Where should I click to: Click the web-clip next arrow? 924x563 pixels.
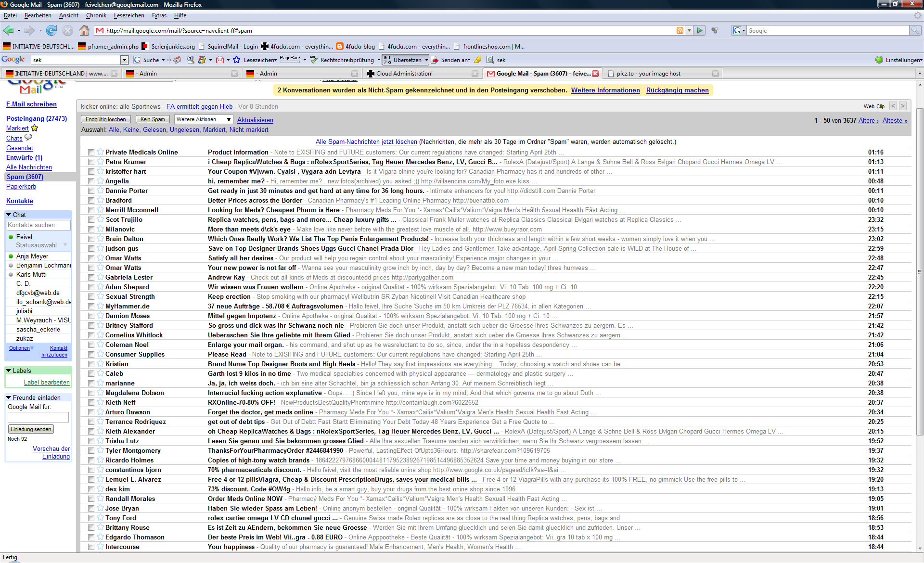pyautogui.click(x=902, y=106)
